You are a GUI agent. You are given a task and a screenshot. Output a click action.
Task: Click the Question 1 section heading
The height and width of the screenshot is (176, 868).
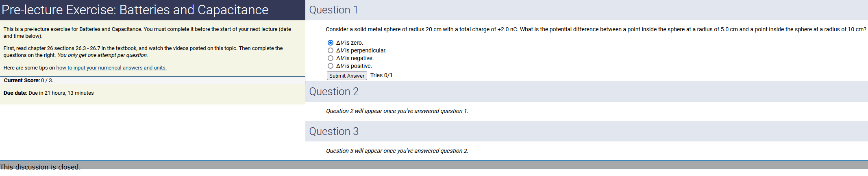pos(333,10)
